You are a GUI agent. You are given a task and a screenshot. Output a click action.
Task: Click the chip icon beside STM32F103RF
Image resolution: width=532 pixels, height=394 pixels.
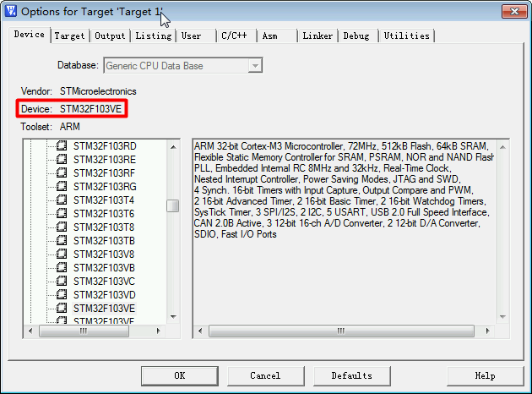tap(62, 172)
